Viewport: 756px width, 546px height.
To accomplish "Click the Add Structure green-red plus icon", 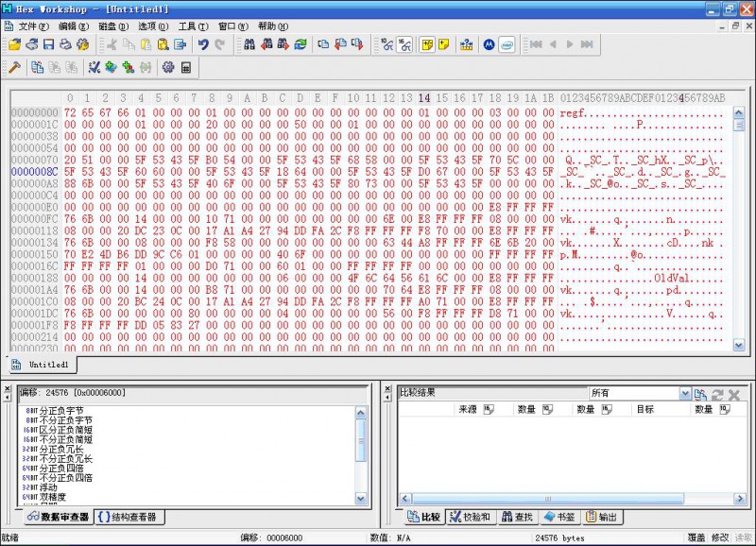I will (x=129, y=67).
